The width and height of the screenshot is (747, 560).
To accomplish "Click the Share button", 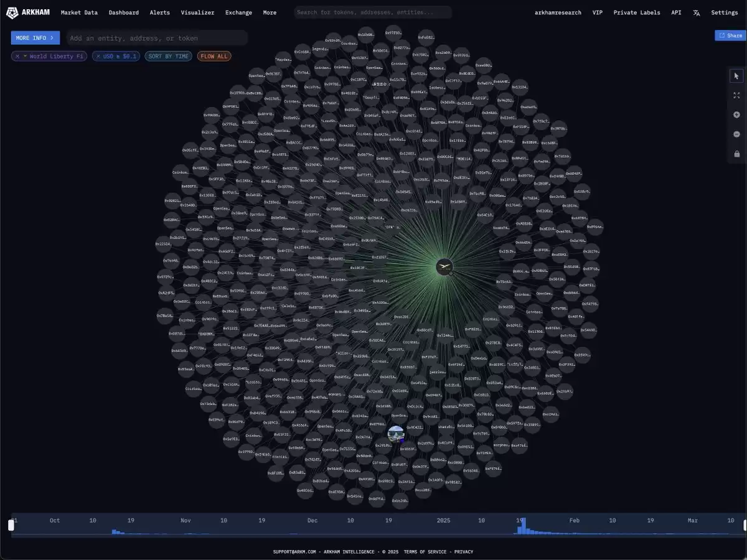I will 730,35.
